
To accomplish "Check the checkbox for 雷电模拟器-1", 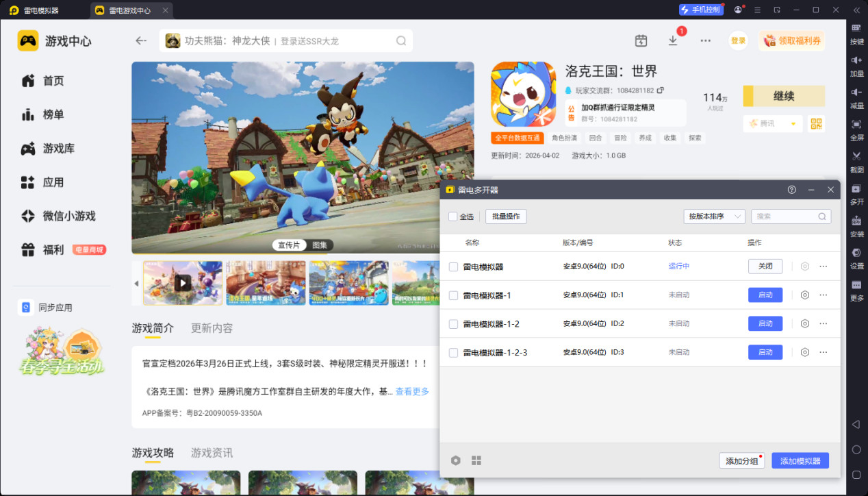I will pyautogui.click(x=453, y=295).
